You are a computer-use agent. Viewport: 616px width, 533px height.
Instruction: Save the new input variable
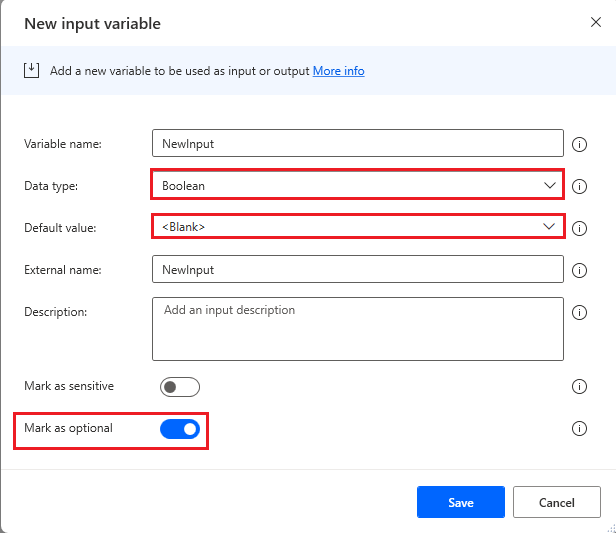tap(461, 502)
